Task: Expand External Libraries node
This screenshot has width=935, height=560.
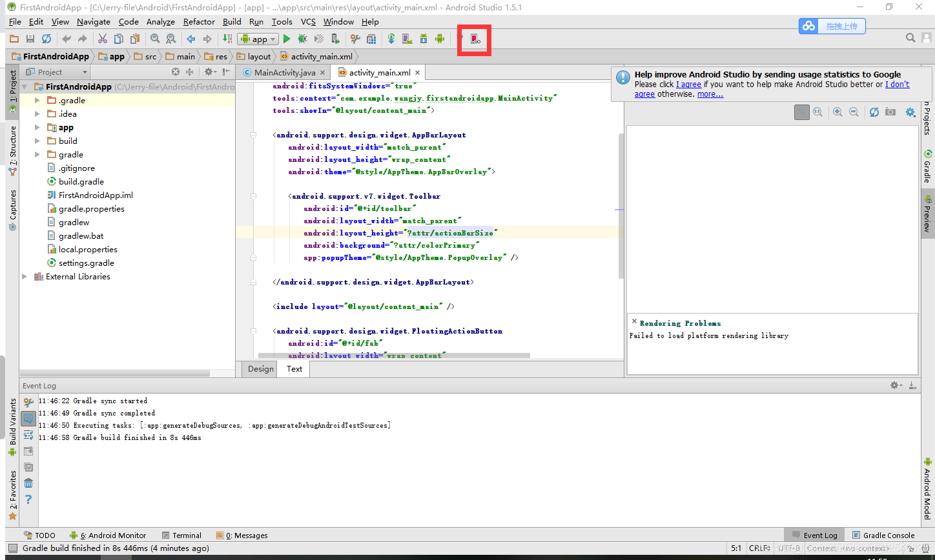Action: pos(25,277)
